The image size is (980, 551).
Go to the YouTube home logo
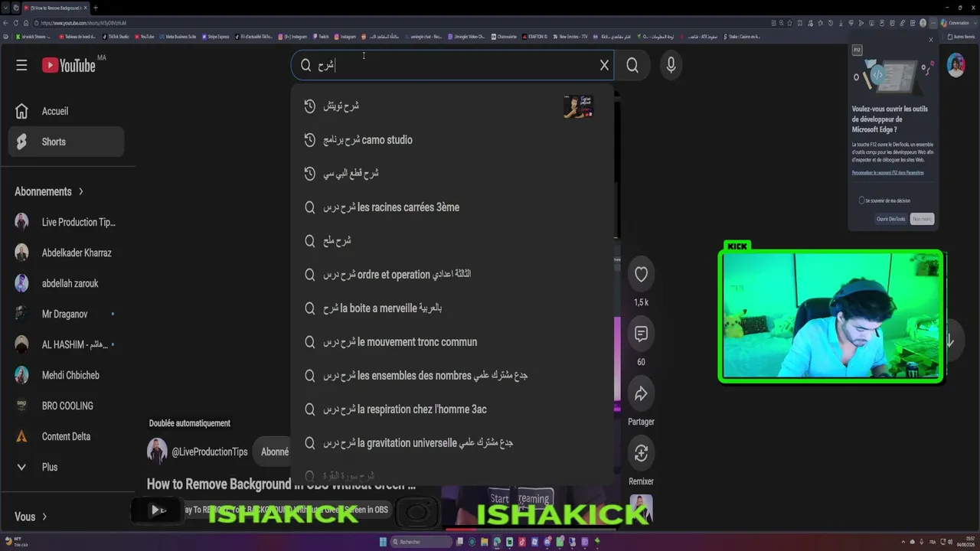point(69,65)
